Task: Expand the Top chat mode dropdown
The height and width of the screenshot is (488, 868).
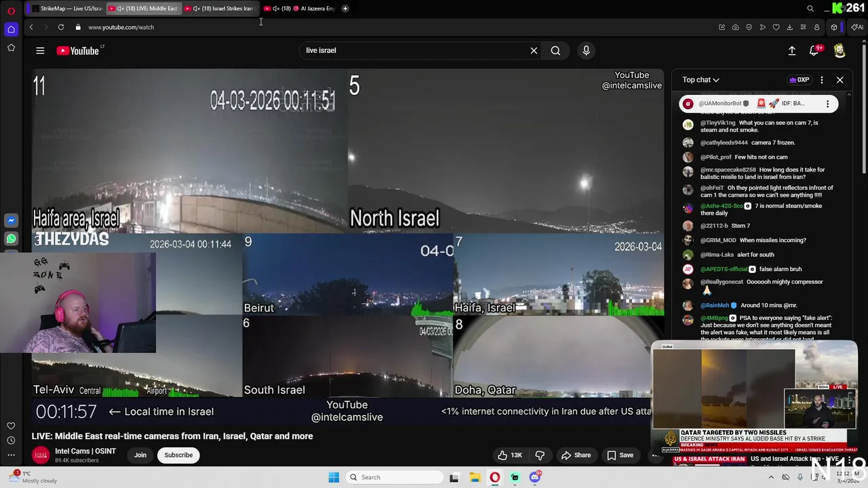Action: point(701,80)
